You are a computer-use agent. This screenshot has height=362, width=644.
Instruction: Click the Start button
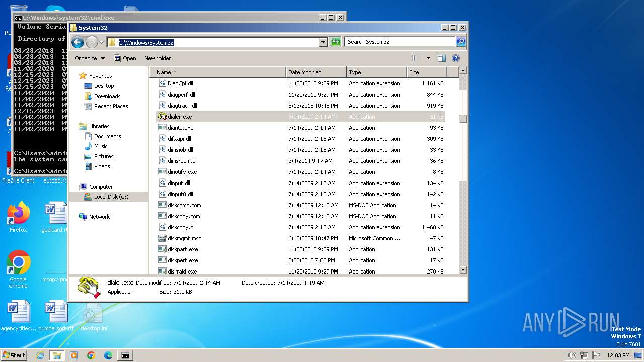click(14, 355)
